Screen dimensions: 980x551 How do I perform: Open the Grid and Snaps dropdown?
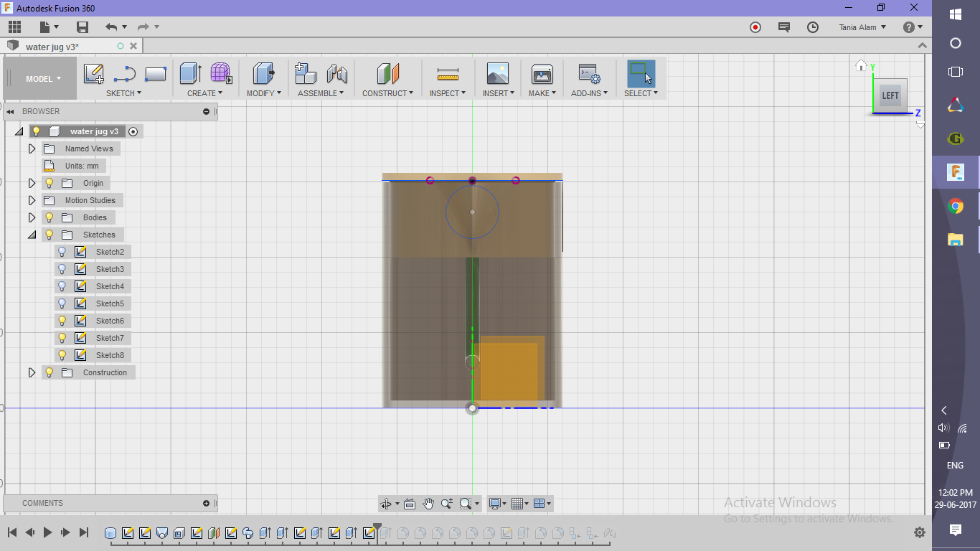coord(522,504)
